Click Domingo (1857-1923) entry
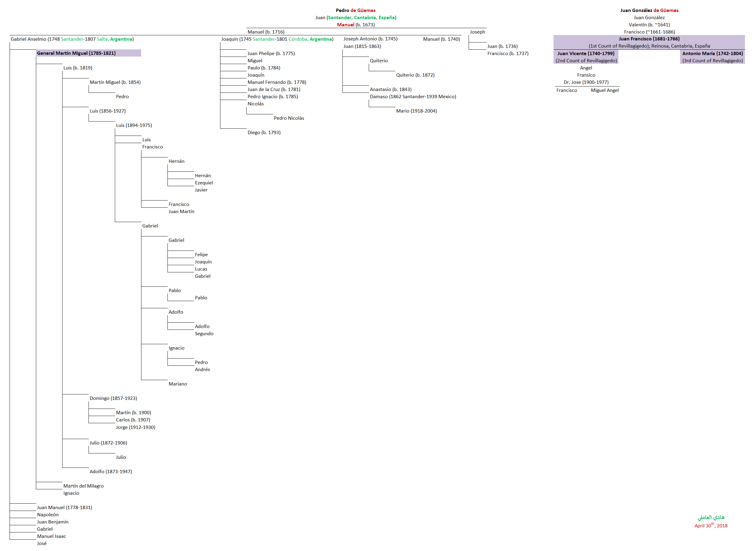Viewport: 756px width, 551px height. [x=113, y=398]
